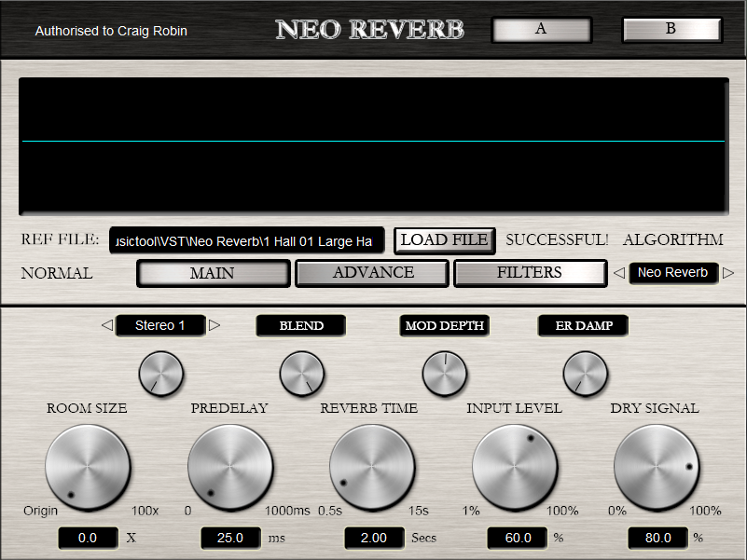Select next algorithm with right arrow
This screenshot has height=560, width=747.
(728, 273)
